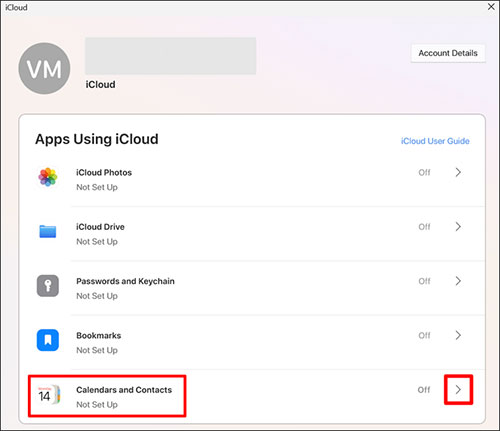Expand the Bookmarks chevron
The image size is (500, 431).
458,335
